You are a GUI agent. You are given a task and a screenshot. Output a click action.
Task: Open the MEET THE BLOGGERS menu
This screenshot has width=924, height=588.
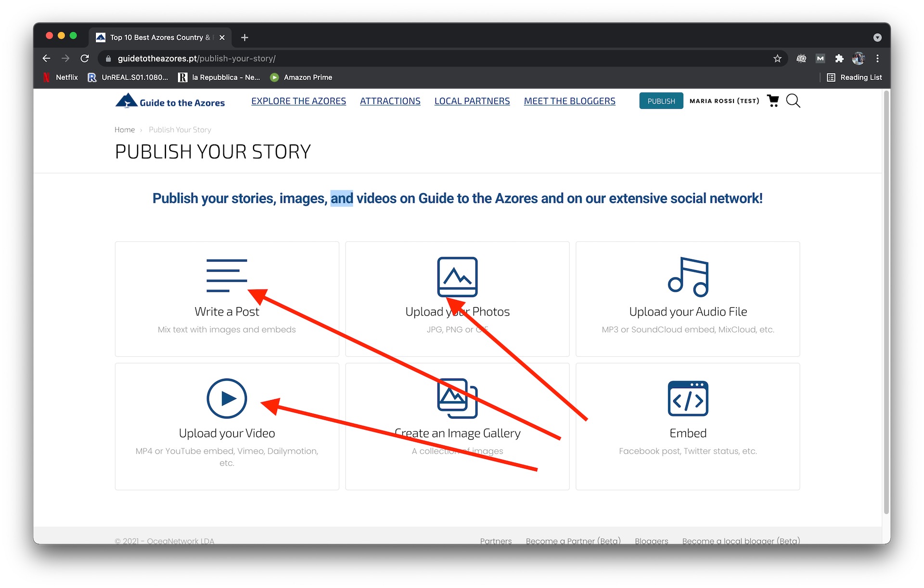569,101
